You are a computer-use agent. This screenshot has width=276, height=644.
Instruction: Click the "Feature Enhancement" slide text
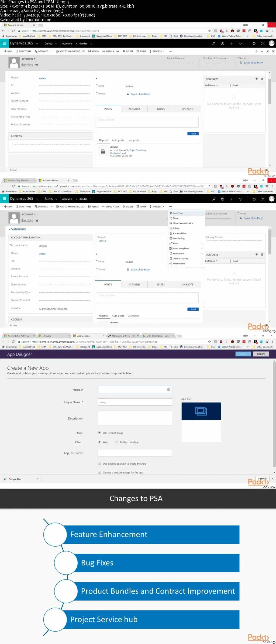(x=109, y=534)
